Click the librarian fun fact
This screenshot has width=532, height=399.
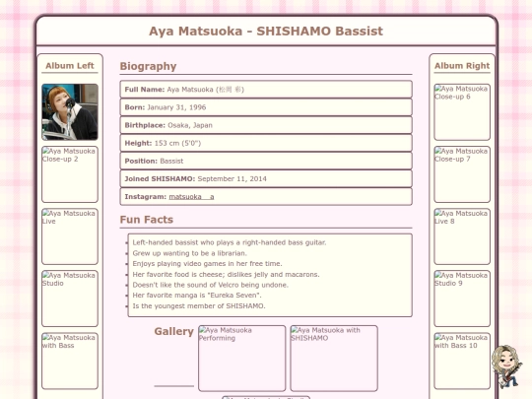[190, 253]
